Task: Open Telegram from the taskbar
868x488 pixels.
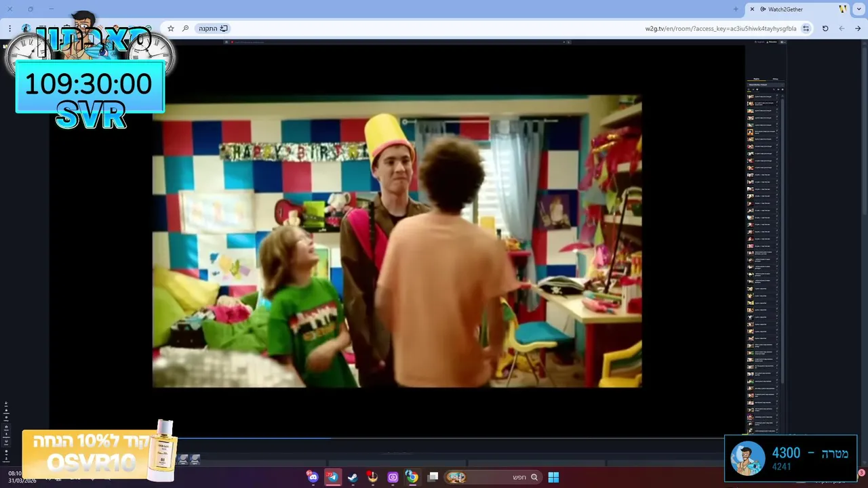Action: (x=332, y=477)
